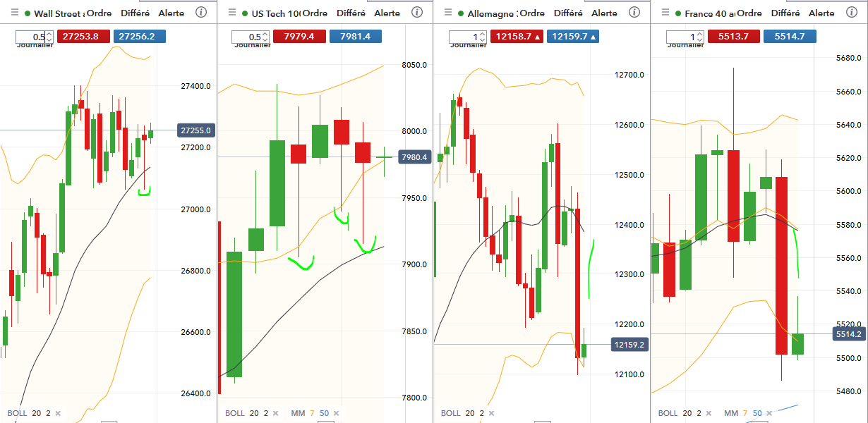Select Différé tab on US Tech 100 panel

pyautogui.click(x=351, y=13)
